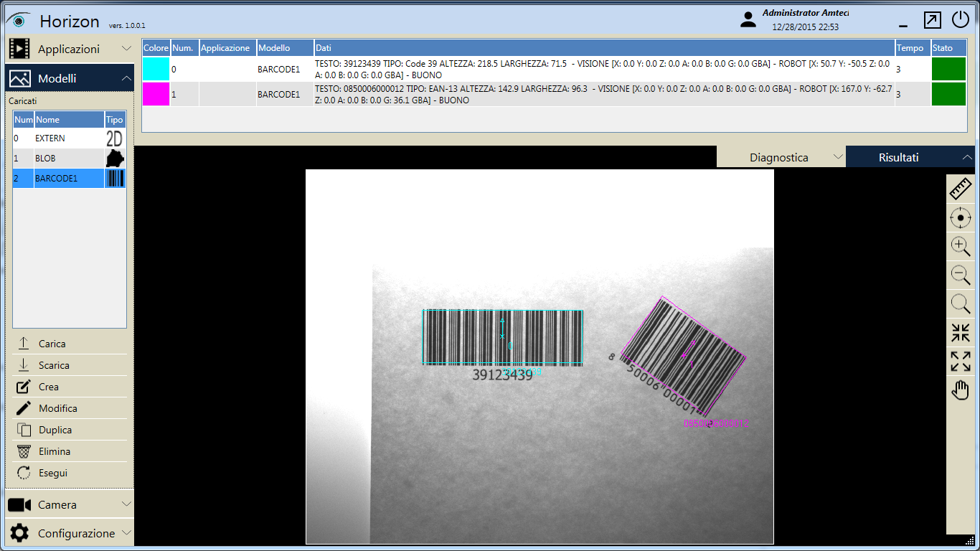The image size is (980, 551).
Task: Click the zoom in magnifier icon
Action: tap(961, 246)
